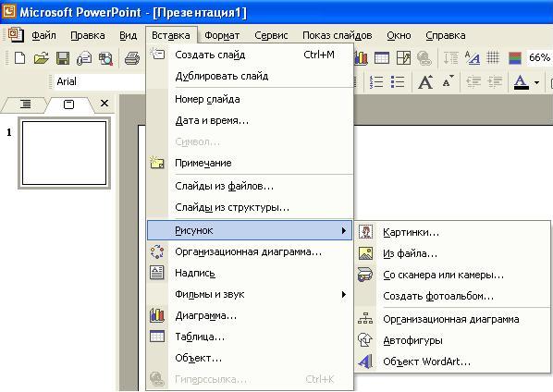The height and width of the screenshot is (392, 553).
Task: Choose Объект… menu item
Action: [250, 358]
